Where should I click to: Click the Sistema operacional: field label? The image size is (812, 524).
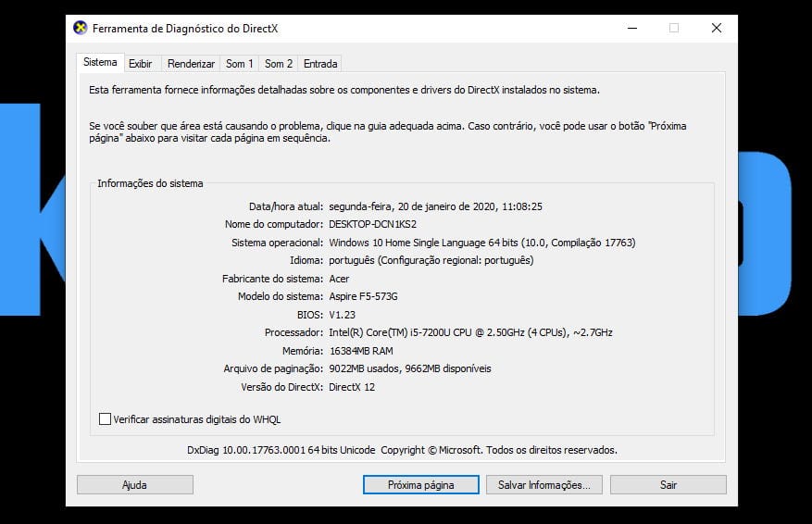pyautogui.click(x=277, y=243)
